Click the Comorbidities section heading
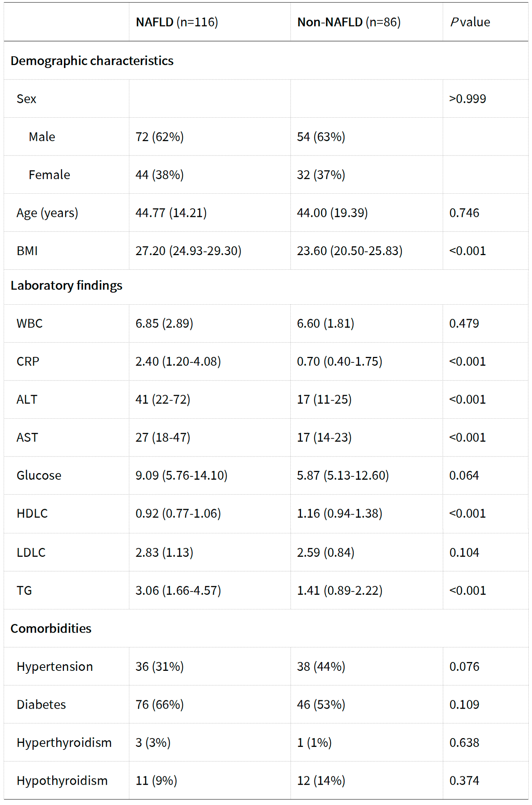 click(x=51, y=629)
